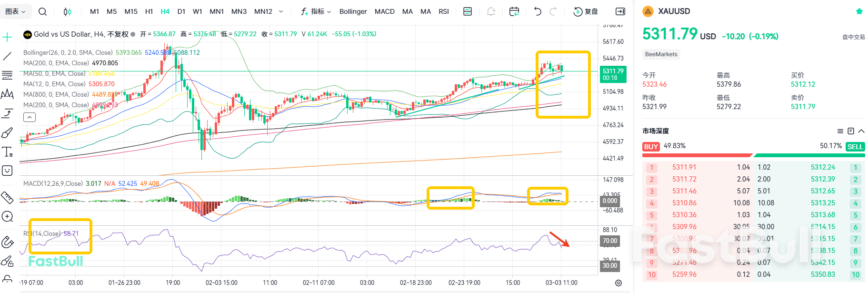
Task: Open the emoji sticker tool
Action: [7, 171]
